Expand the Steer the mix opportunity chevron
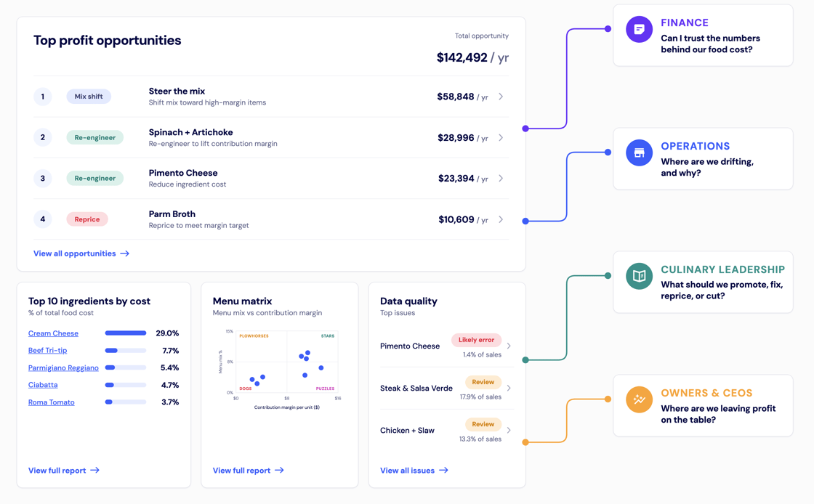The height and width of the screenshot is (504, 814). pos(501,97)
